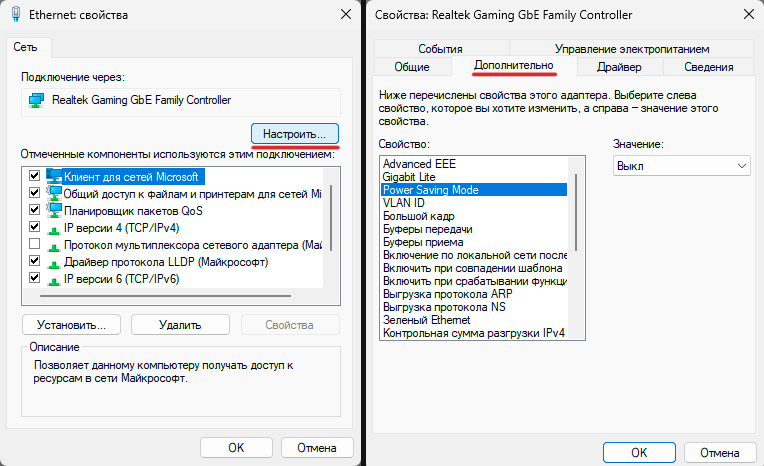Select Включить при срабатывании функции property

click(474, 281)
